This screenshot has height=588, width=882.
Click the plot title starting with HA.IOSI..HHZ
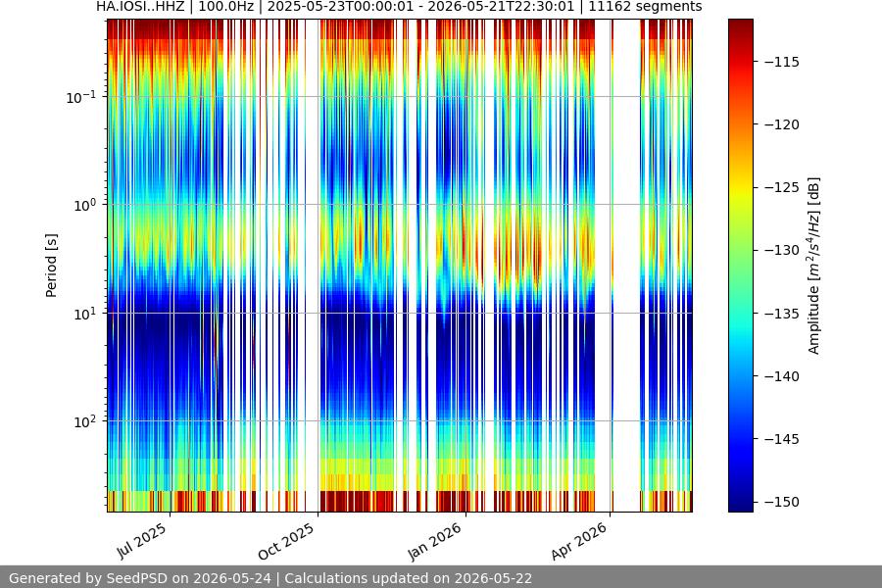click(399, 7)
